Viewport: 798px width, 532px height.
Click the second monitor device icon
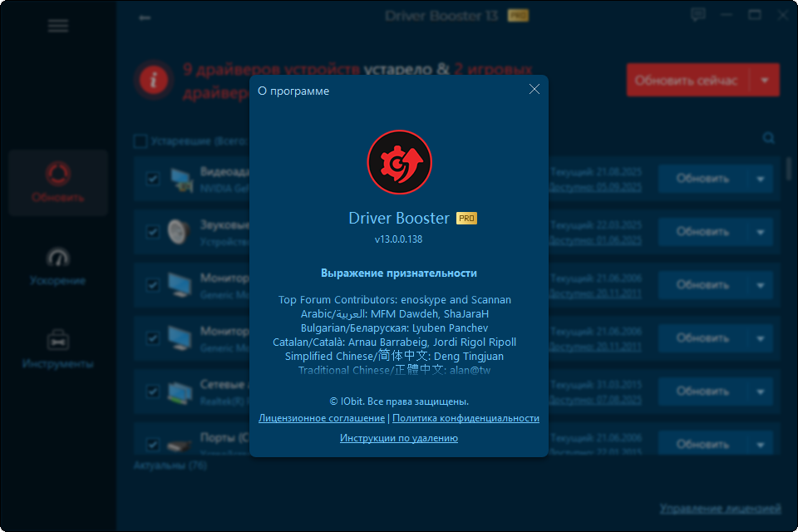pos(180,338)
